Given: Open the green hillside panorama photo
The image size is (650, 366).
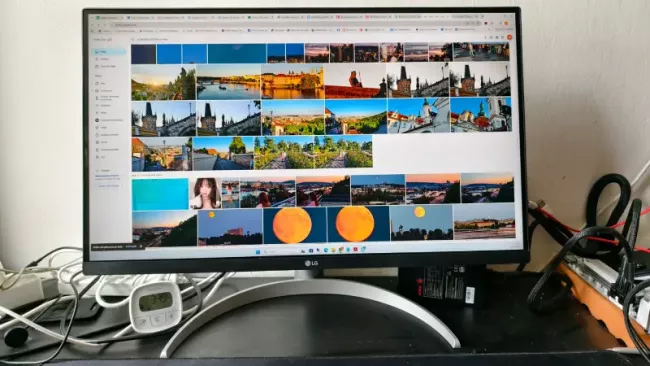Looking at the screenshot, I should tap(356, 116).
